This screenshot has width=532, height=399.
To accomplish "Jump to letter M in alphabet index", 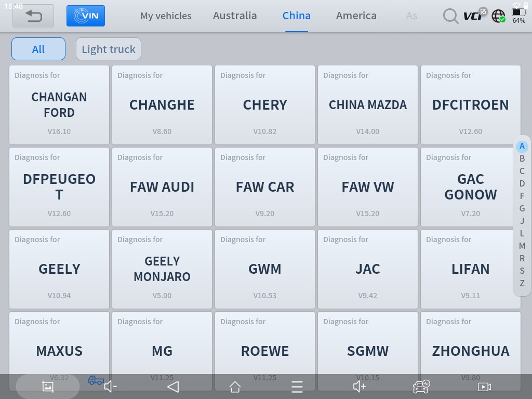I will 522,246.
